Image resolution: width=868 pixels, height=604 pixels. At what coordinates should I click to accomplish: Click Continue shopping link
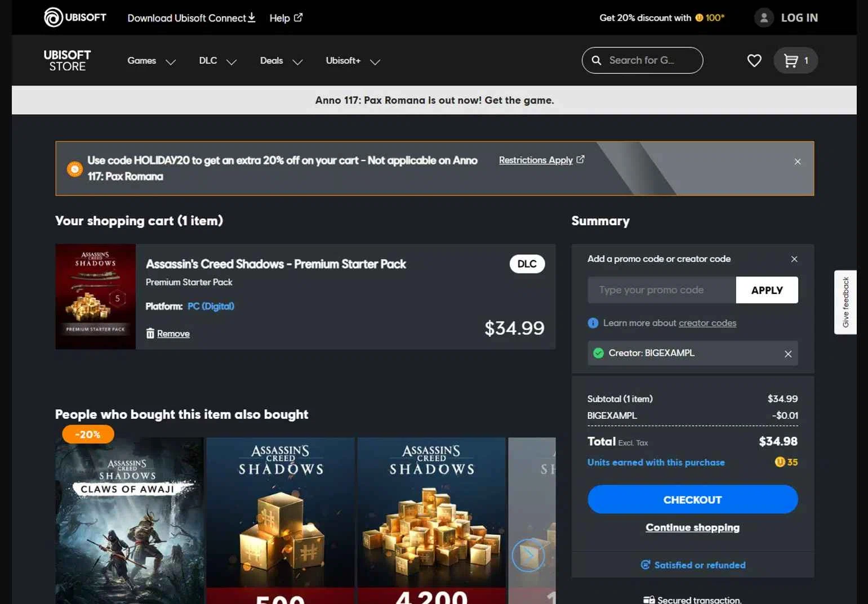pos(693,527)
